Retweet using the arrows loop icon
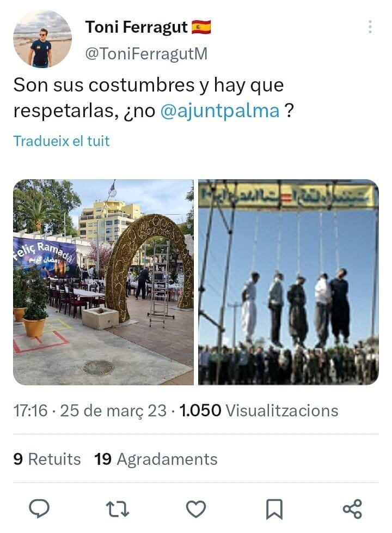The image size is (392, 533). (118, 509)
